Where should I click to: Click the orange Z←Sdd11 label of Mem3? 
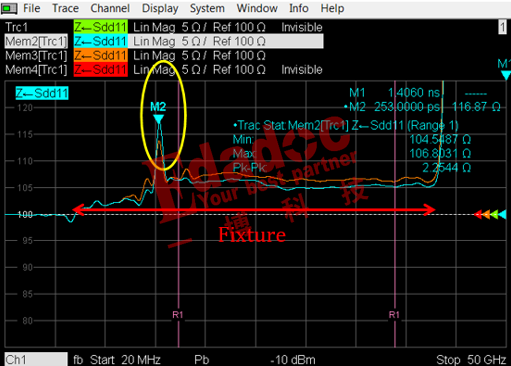[101, 55]
